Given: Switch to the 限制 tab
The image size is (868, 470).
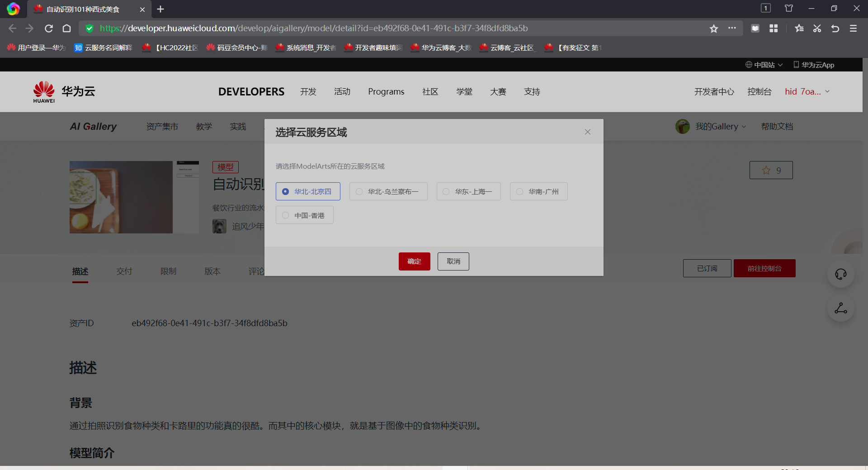Looking at the screenshot, I should 168,271.
